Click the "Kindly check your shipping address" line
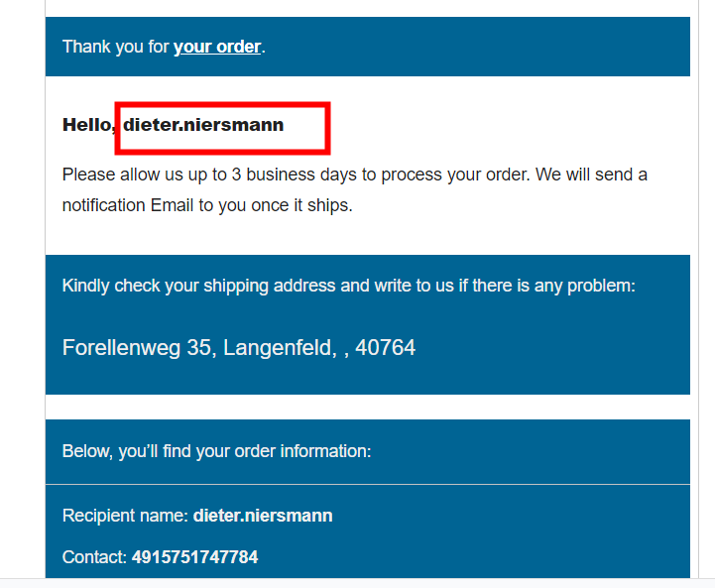 [x=200, y=286]
